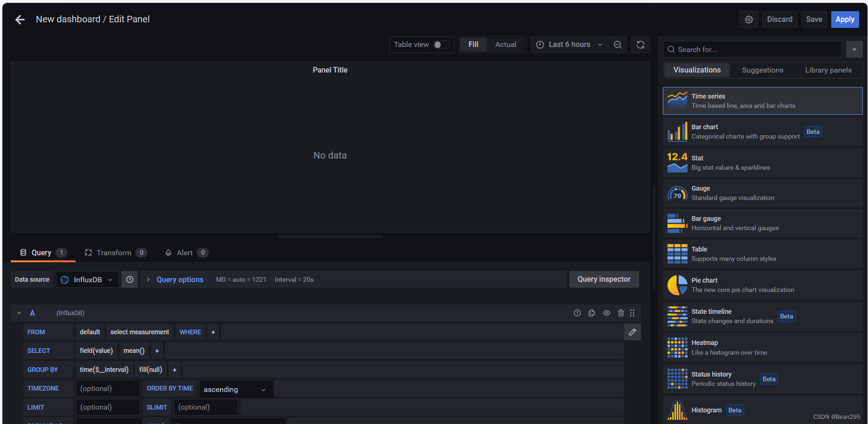
Task: Select the Heatmap visualization
Action: [x=762, y=347]
